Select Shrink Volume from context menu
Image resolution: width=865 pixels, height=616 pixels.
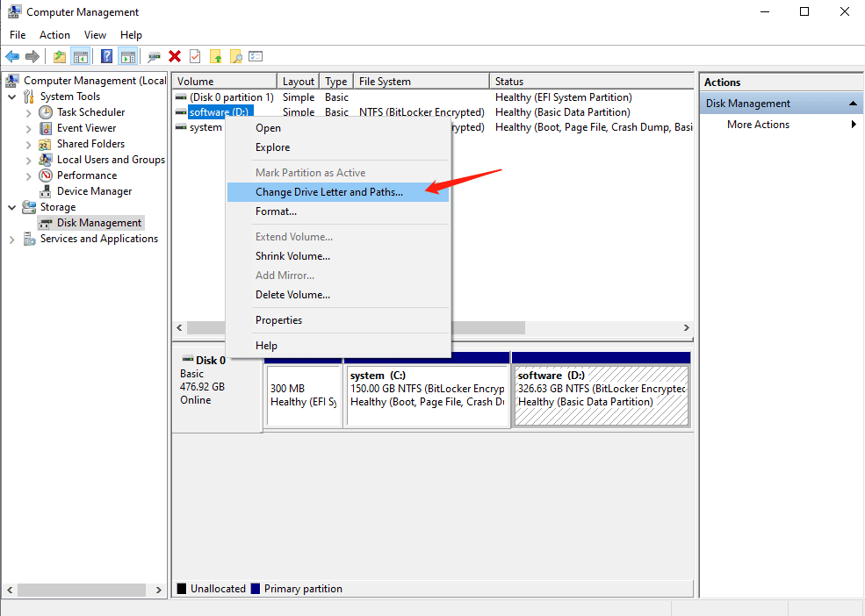tap(292, 256)
